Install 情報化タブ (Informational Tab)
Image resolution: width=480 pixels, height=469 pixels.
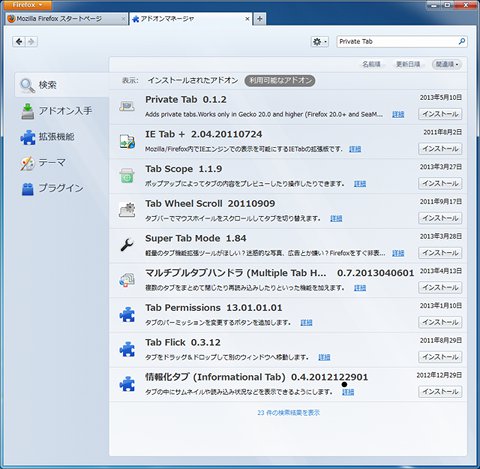[440, 391]
